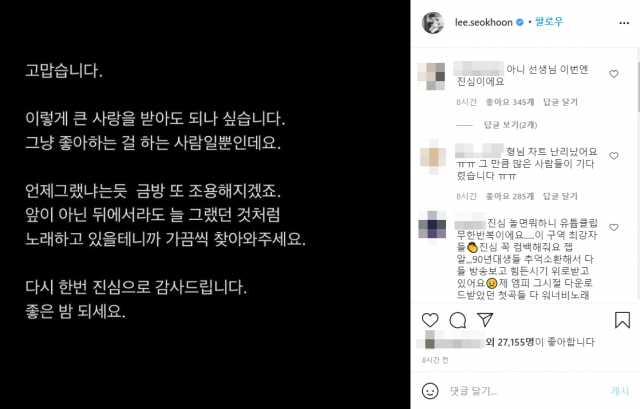Open the comment speech bubble icon

pyautogui.click(x=458, y=320)
